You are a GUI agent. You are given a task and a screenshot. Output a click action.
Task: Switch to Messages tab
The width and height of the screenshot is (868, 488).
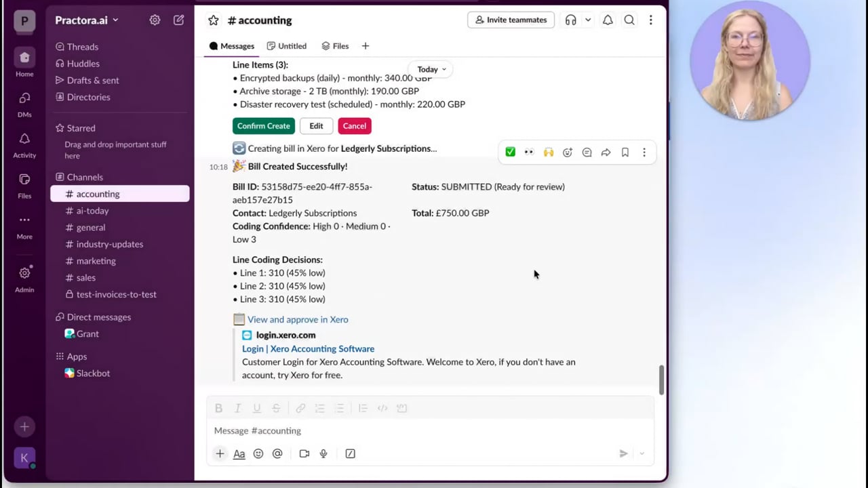[x=232, y=46]
